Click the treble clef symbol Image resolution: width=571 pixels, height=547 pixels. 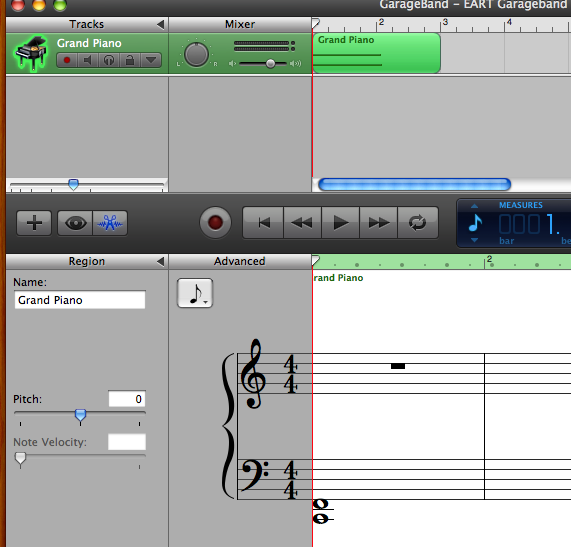(253, 374)
